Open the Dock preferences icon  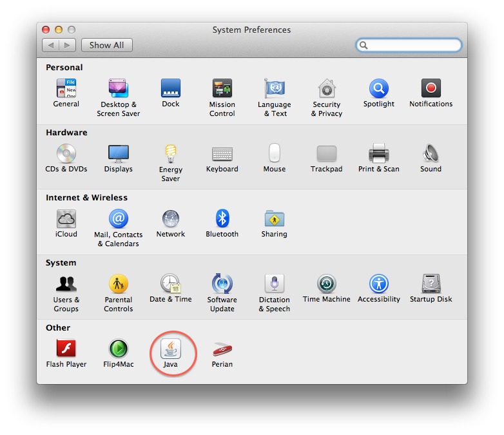[171, 88]
